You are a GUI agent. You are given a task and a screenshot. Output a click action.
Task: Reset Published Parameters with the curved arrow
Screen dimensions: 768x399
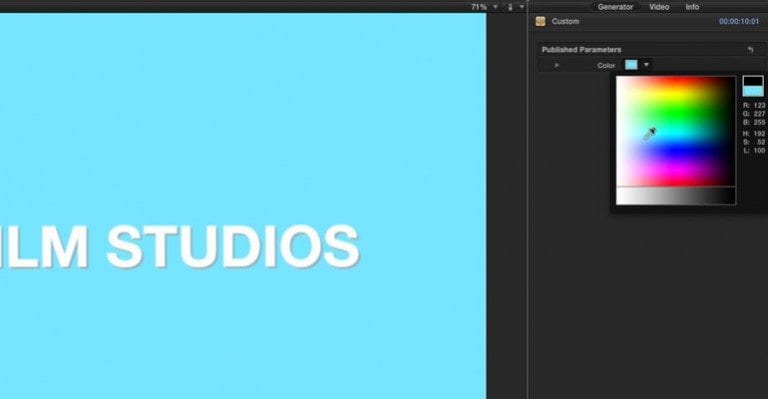[750, 49]
